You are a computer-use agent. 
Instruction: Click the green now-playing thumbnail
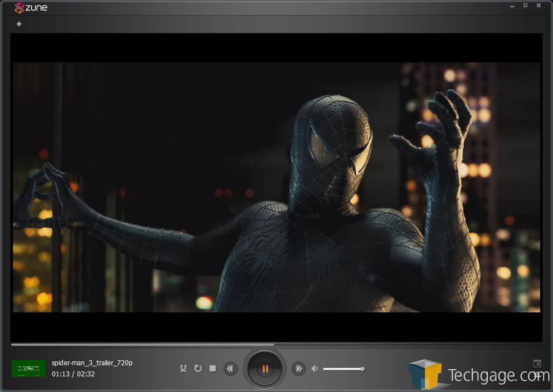[x=28, y=369]
